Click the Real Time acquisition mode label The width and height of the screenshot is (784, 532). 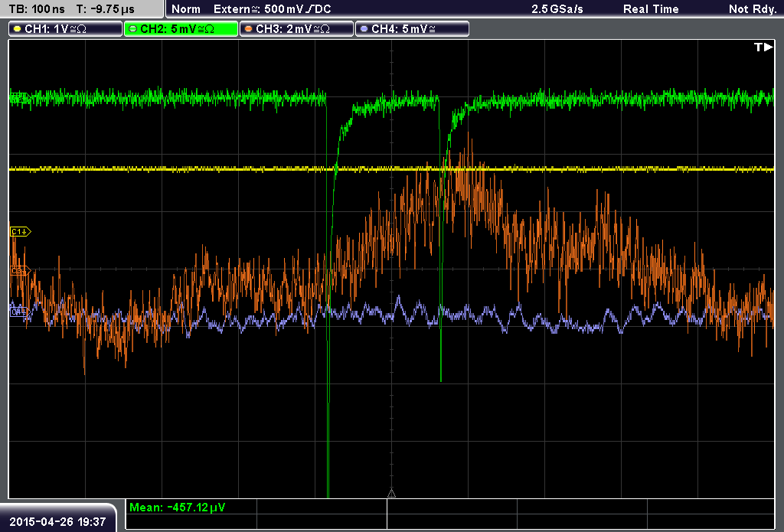point(651,9)
